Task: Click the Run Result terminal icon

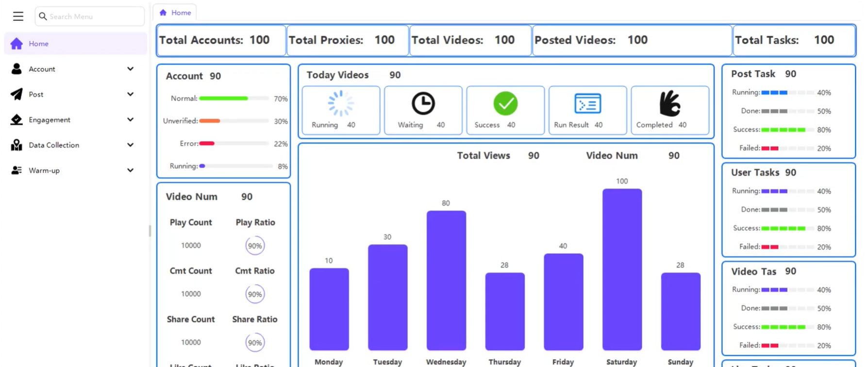Action: pos(587,103)
